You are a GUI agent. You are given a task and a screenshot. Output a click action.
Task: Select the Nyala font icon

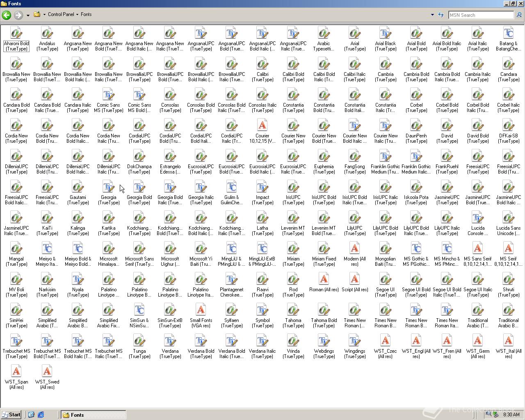[x=78, y=279]
